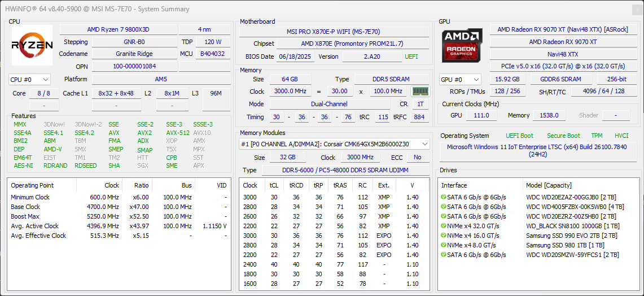The image size is (644, 296).
Task: Select the 1600 MHz timing row
Action: click(334, 284)
